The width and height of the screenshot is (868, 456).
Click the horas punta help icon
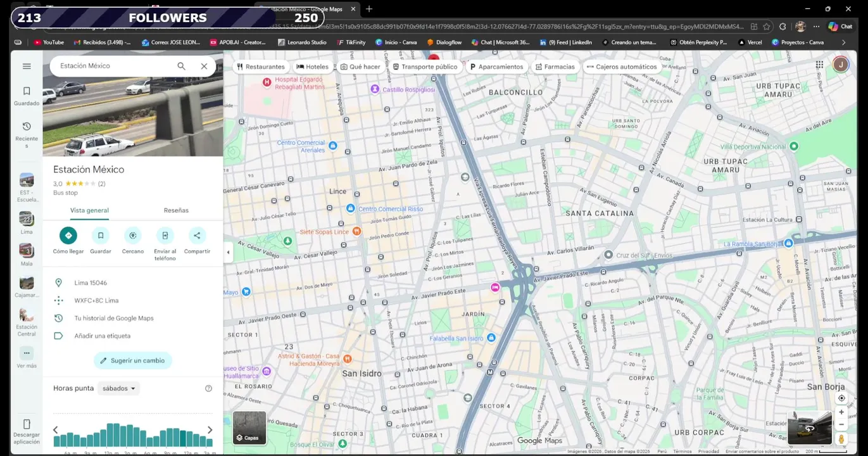208,388
